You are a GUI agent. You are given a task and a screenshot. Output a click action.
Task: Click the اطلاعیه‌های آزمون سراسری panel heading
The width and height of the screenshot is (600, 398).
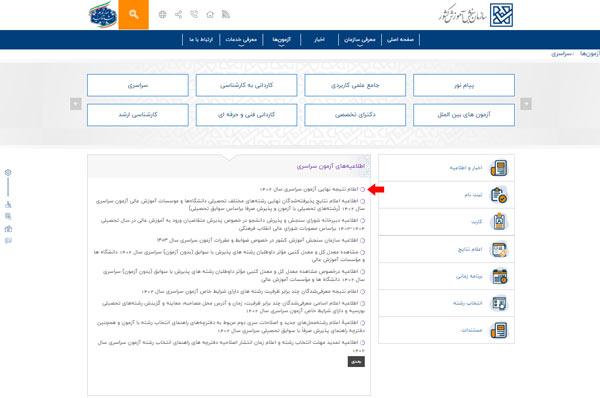pyautogui.click(x=331, y=166)
